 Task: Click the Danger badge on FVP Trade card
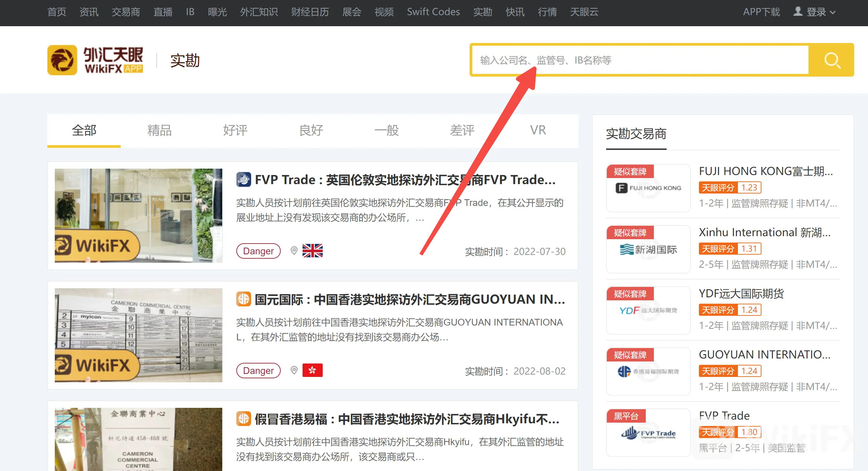point(258,251)
